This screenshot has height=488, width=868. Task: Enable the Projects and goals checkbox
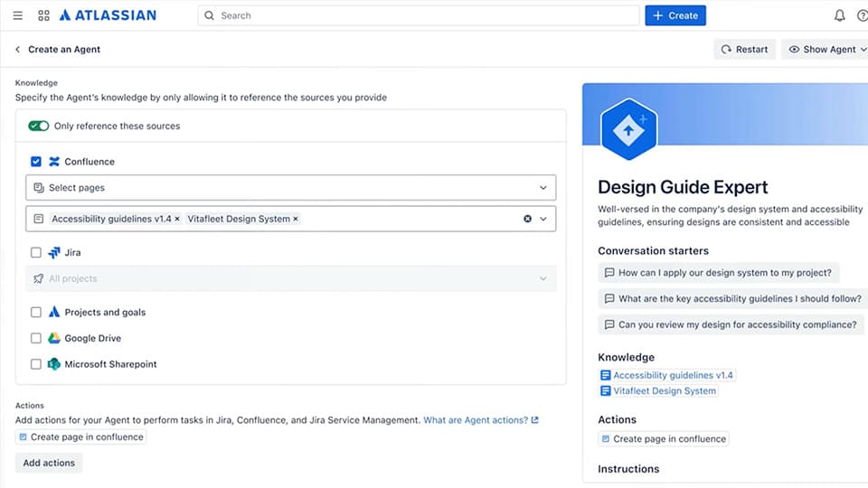36,312
